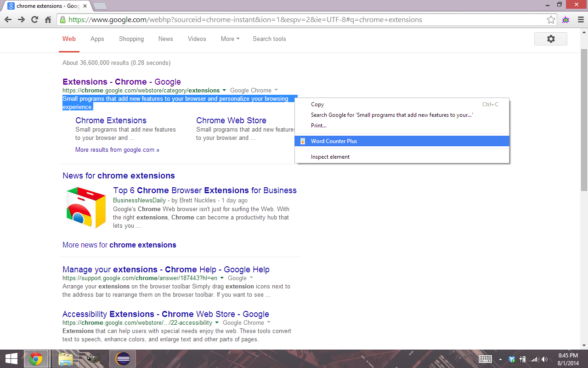This screenshot has width=588, height=368.
Task: Expand the More search categories dropdown
Action: coord(230,39)
